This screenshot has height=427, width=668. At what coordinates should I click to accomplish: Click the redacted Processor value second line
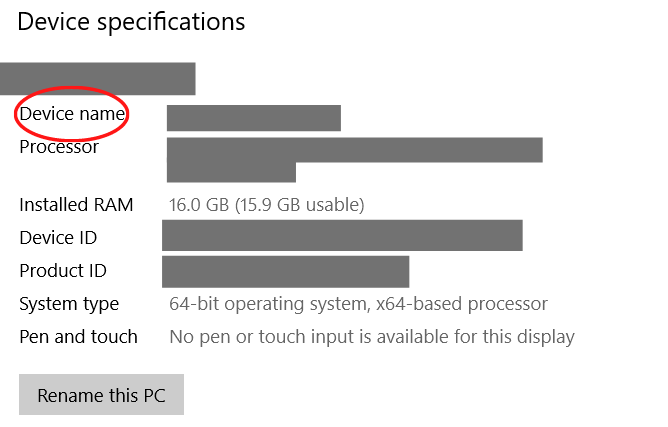(231, 172)
